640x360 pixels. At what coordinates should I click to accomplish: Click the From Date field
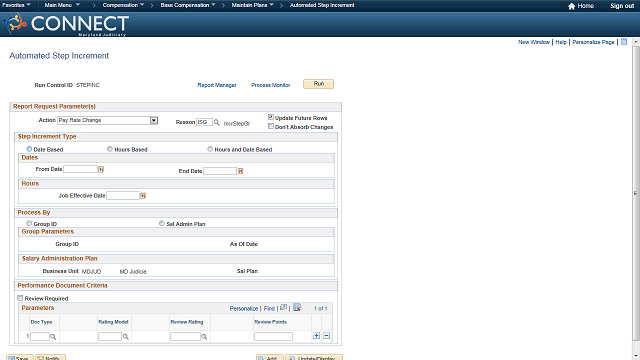[80, 169]
